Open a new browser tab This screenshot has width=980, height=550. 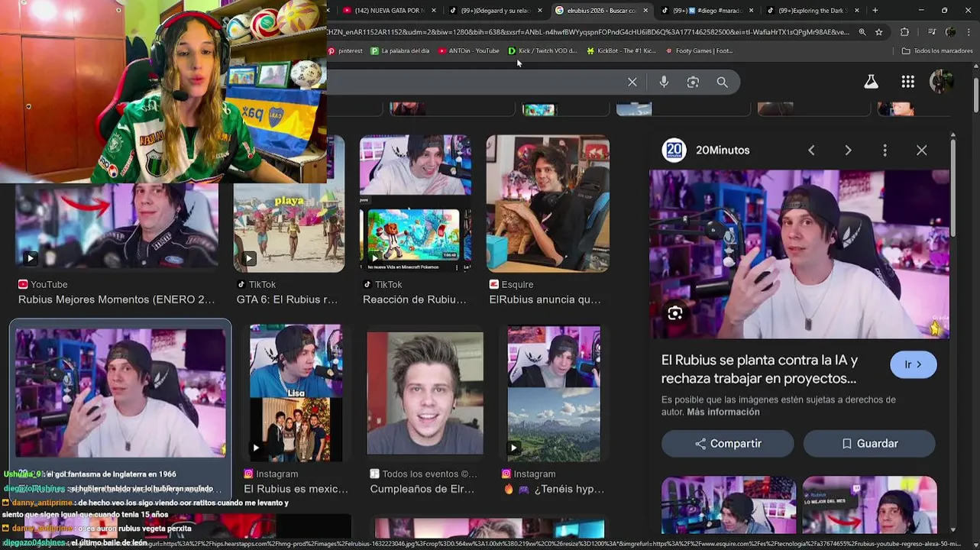875,11
